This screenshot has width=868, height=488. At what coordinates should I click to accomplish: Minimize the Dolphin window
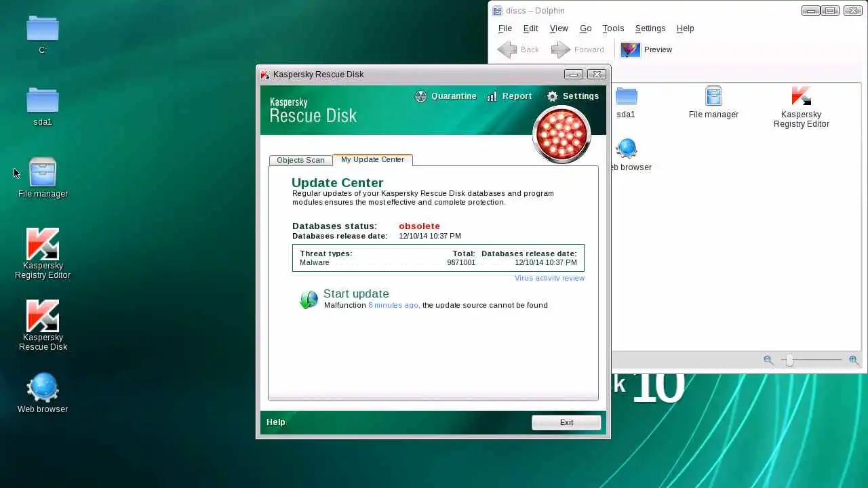810,11
